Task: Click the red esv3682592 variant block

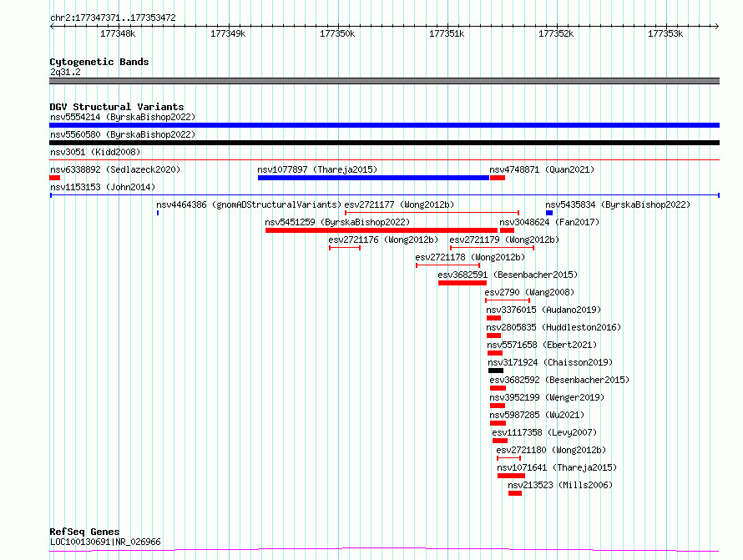Action: tap(498, 388)
